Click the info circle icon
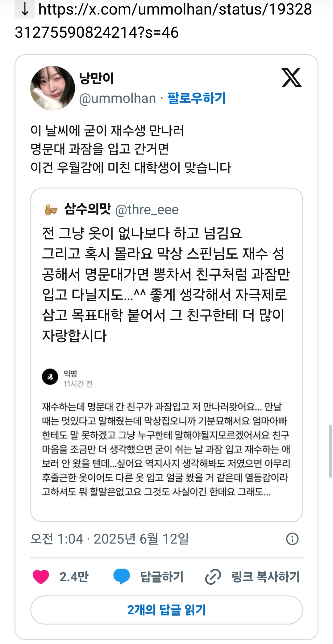Image resolution: width=333 pixels, height=644 pixels. tap(292, 539)
